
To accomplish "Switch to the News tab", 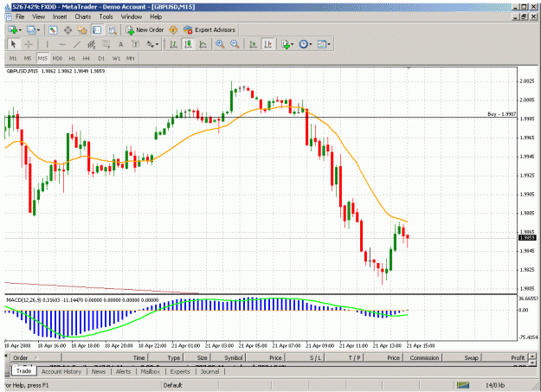I will (x=99, y=371).
